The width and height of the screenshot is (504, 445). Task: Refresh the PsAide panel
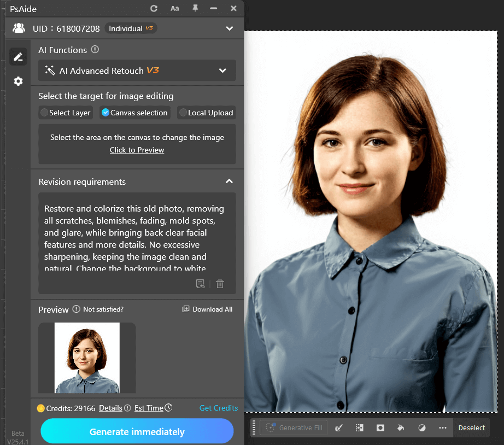154,8
